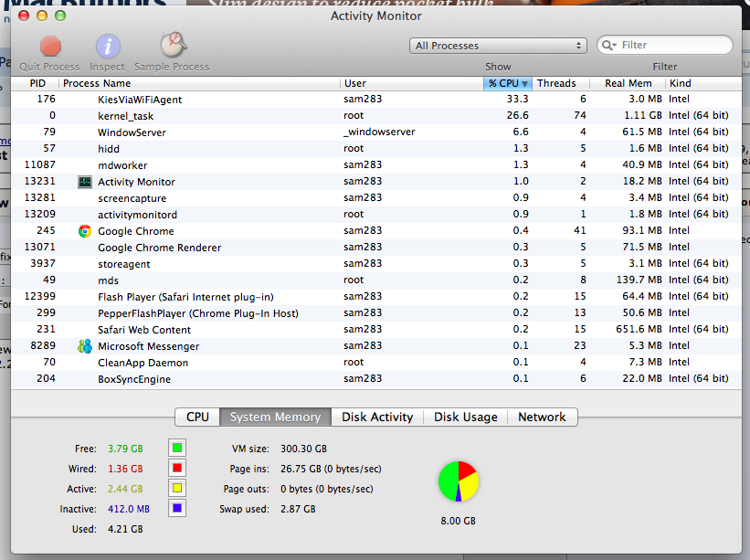Click the Quit Process stop icon
The height and width of the screenshot is (560, 750).
[x=50, y=47]
